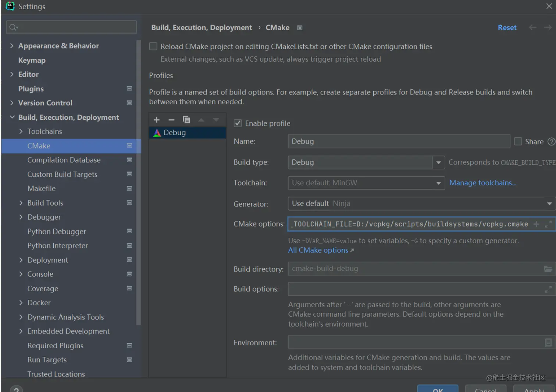The height and width of the screenshot is (392, 556).
Task: Open Plugins settings page
Action: 31,89
